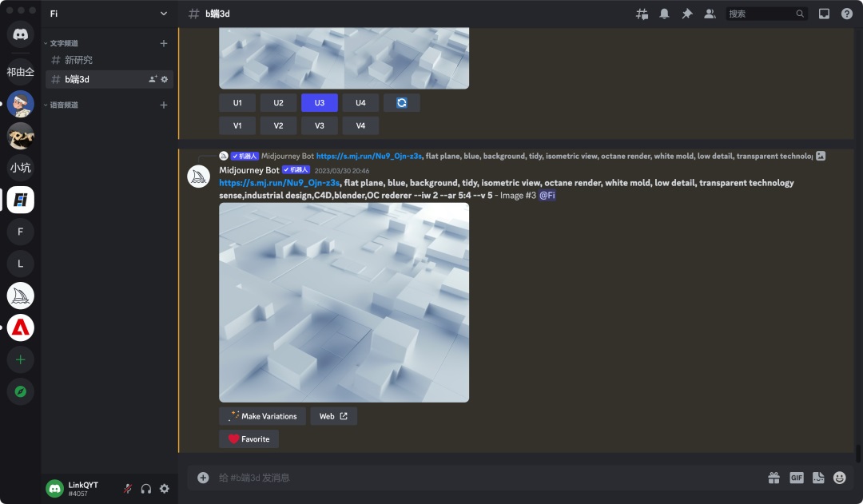Click the help question mark icon
Screen dimensions: 863x504
coord(846,14)
